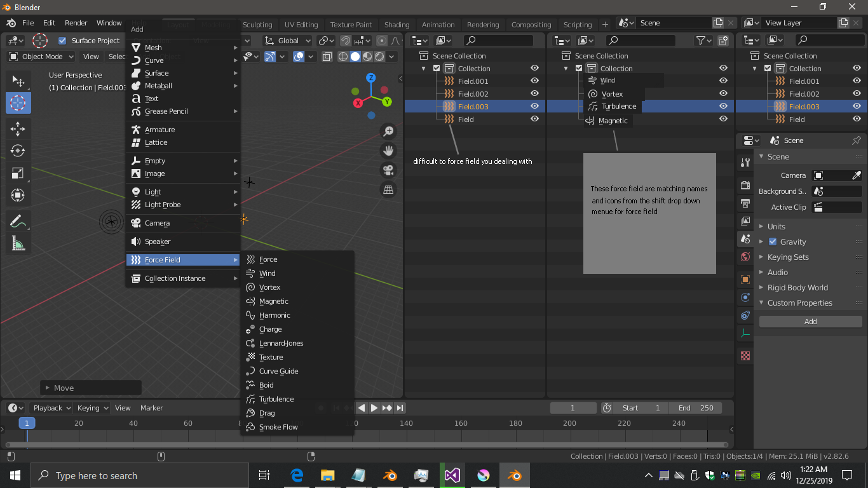
Task: Click the Add button under Custom Properties
Action: click(810, 322)
